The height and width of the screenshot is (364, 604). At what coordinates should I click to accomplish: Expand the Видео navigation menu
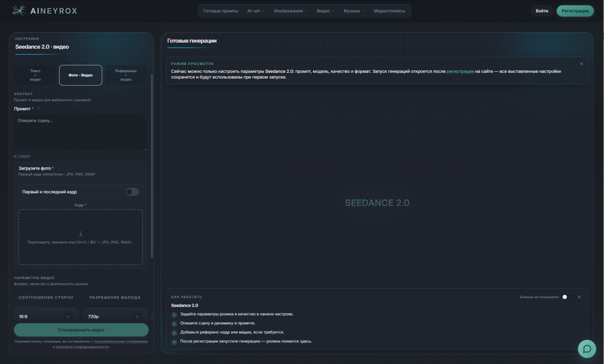tap(325, 11)
